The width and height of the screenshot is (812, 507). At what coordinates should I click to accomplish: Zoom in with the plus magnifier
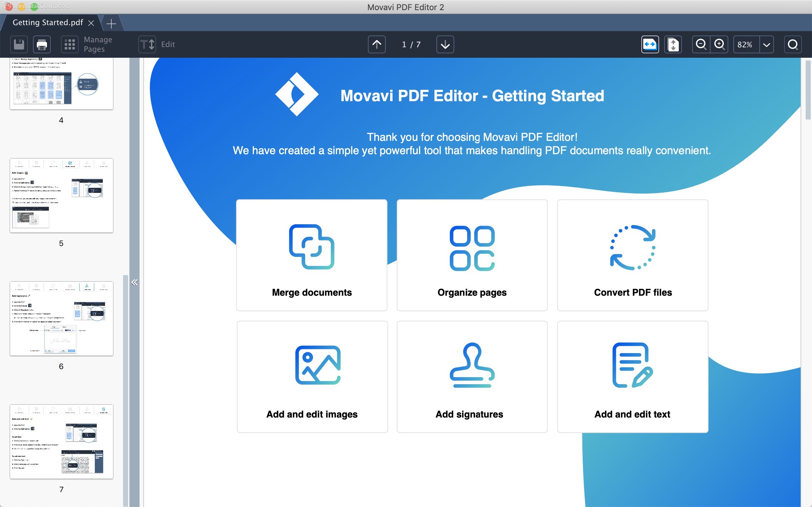(x=719, y=44)
